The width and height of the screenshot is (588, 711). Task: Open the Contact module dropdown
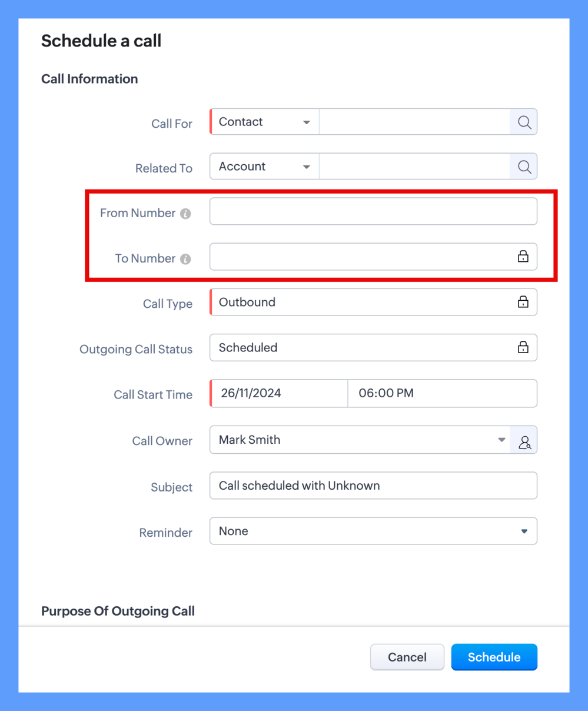(x=264, y=122)
